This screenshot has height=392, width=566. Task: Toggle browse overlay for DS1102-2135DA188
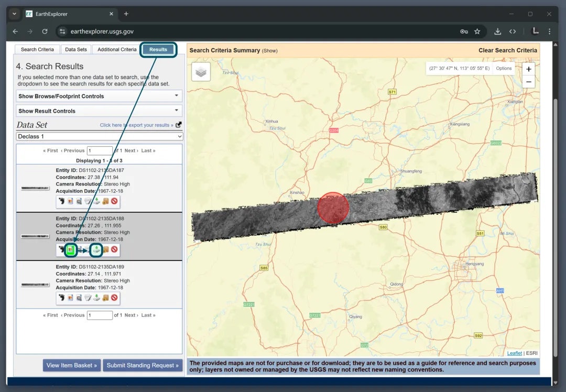click(71, 250)
